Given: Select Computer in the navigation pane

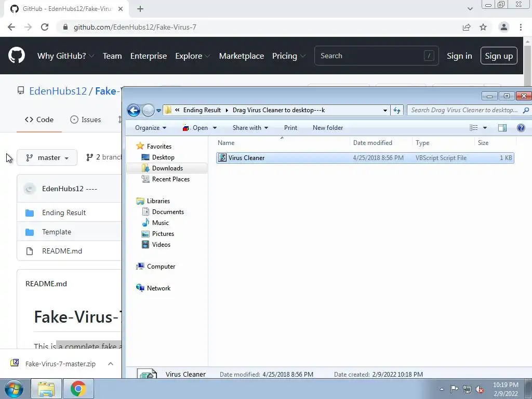Looking at the screenshot, I should coord(161,267).
